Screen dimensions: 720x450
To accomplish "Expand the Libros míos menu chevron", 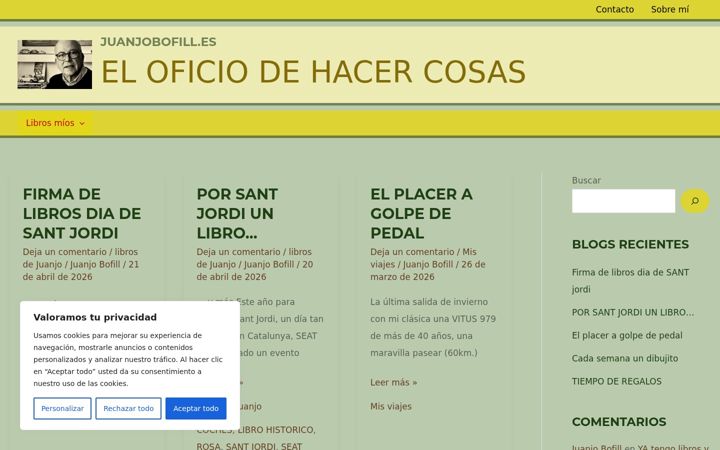I will pyautogui.click(x=82, y=123).
